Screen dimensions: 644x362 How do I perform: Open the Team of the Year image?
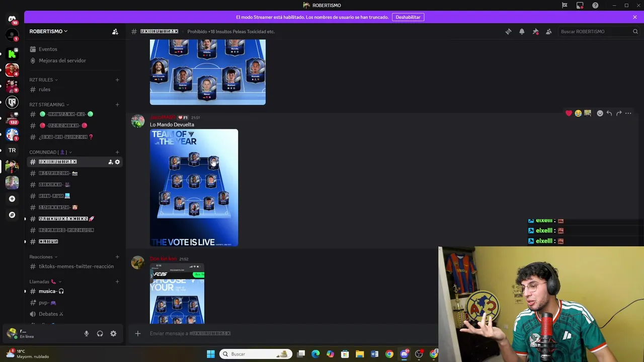pos(194,188)
